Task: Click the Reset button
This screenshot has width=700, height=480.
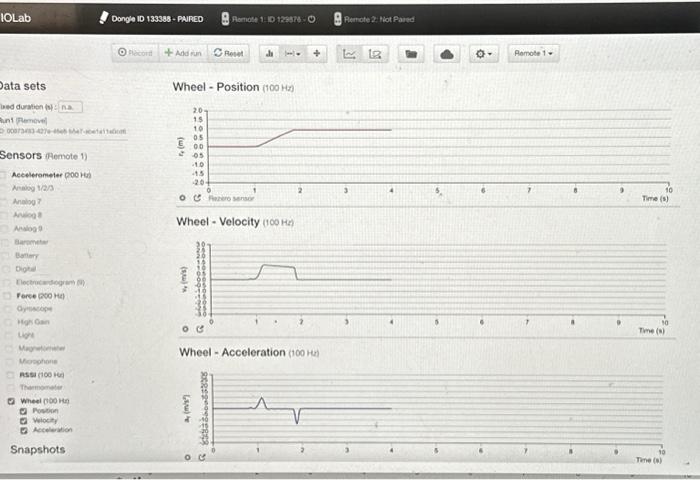Action: pos(229,53)
